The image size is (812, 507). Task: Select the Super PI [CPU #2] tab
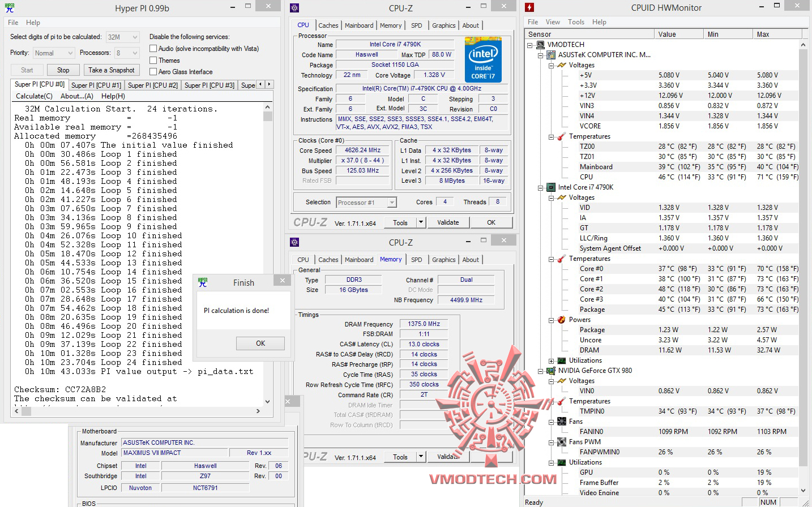pos(153,85)
